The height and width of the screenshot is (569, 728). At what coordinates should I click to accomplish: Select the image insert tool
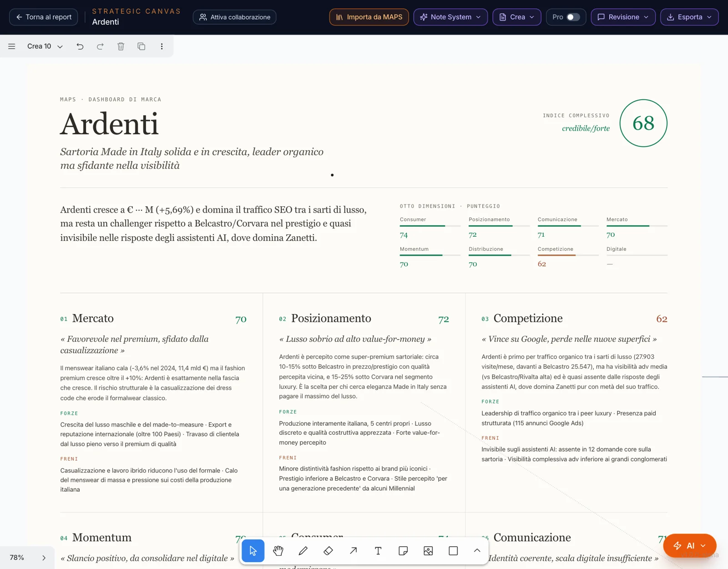(x=428, y=551)
